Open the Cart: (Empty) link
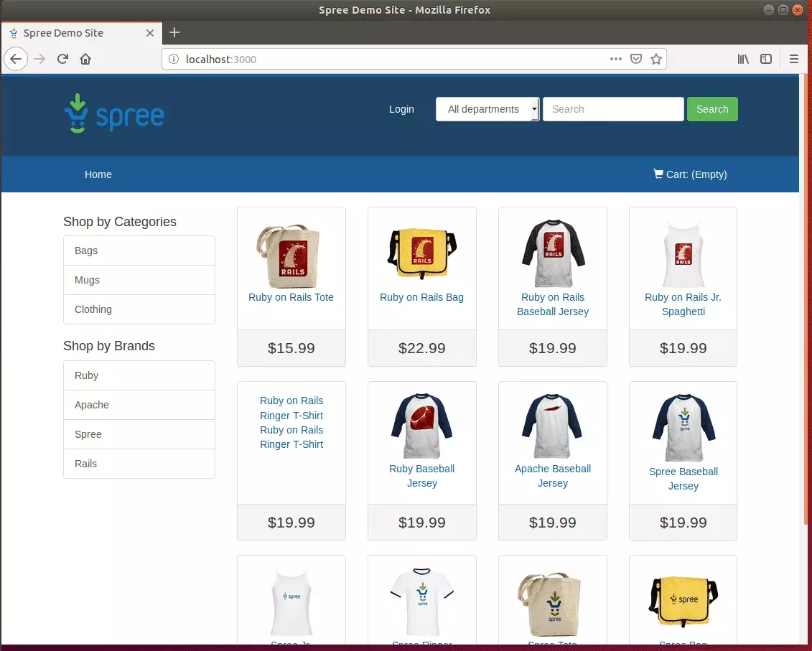Viewport: 812px width, 651px height. tap(690, 174)
